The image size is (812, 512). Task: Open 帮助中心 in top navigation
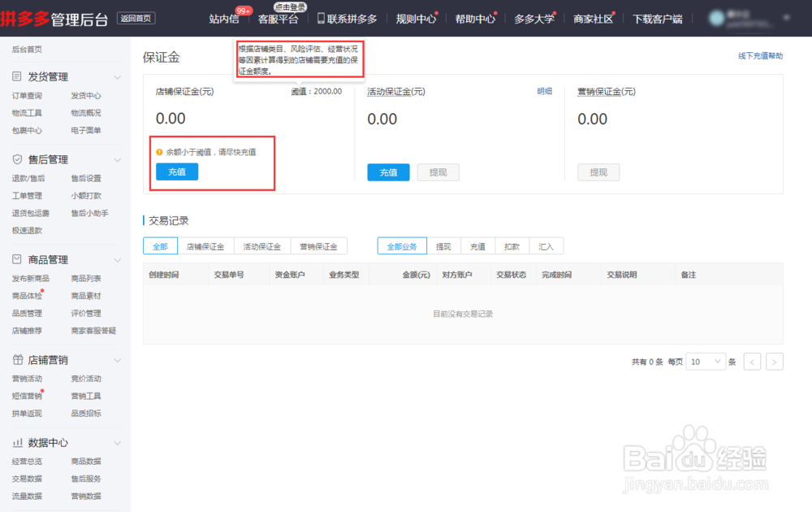[x=475, y=19]
